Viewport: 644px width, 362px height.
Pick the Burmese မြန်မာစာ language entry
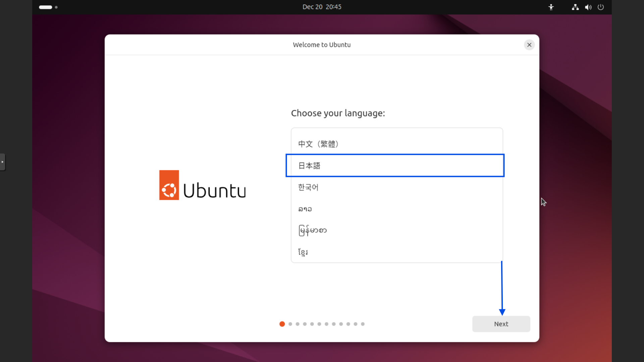click(x=312, y=231)
